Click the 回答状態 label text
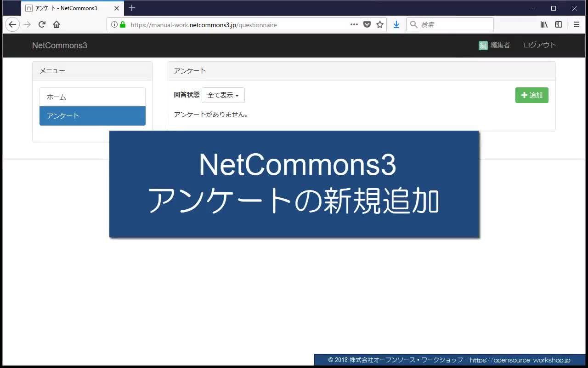This screenshot has width=588, height=368. (187, 95)
